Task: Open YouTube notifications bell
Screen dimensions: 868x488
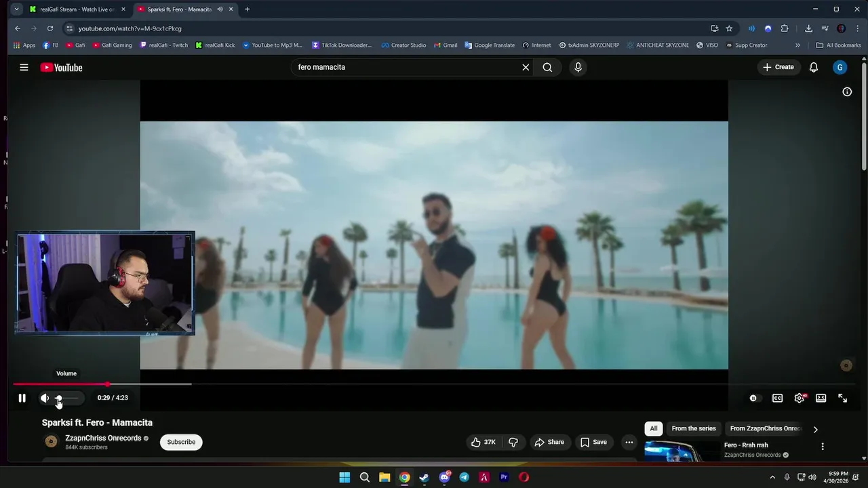Action: (814, 67)
